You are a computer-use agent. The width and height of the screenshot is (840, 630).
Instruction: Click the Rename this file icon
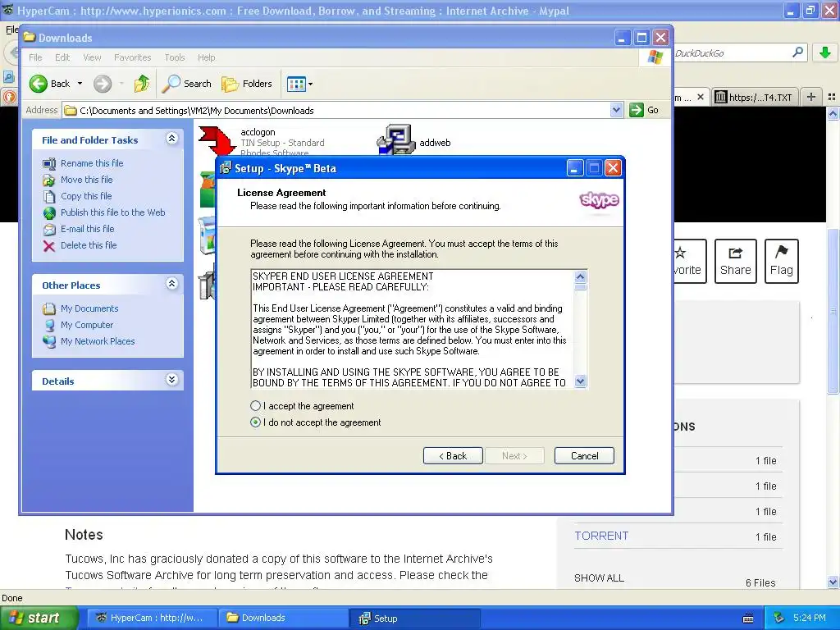tap(49, 164)
